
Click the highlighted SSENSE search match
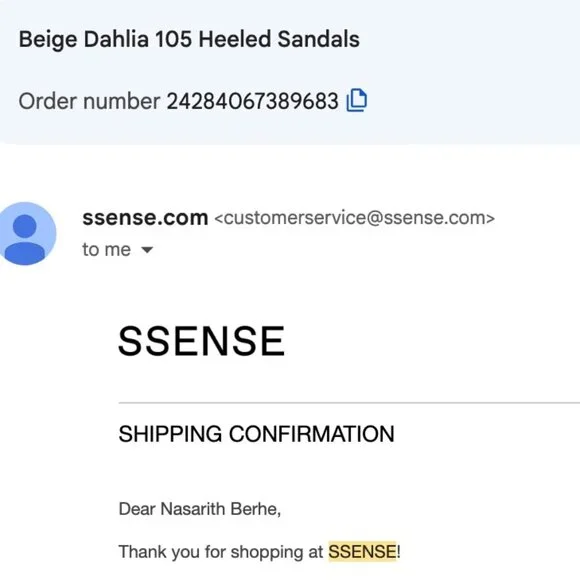(362, 552)
